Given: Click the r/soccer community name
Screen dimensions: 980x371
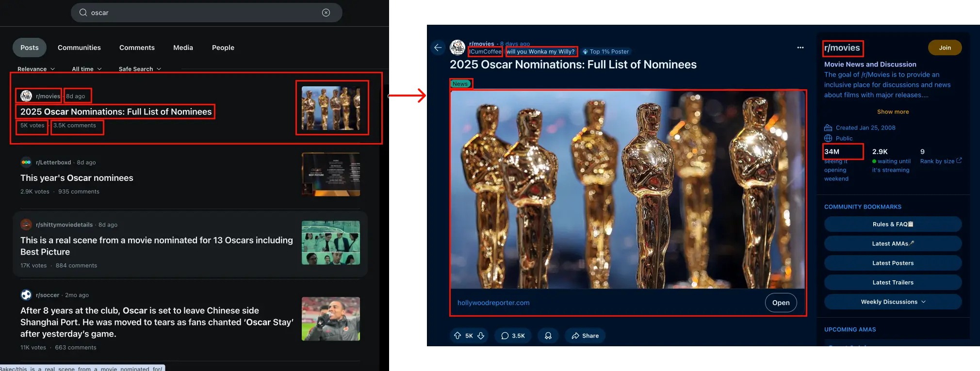Looking at the screenshot, I should tap(48, 295).
